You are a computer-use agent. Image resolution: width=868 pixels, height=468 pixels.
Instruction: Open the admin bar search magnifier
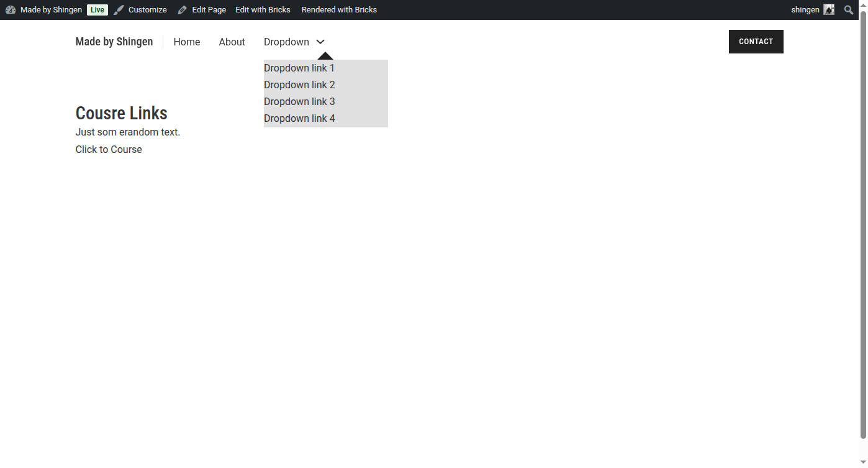(x=849, y=10)
